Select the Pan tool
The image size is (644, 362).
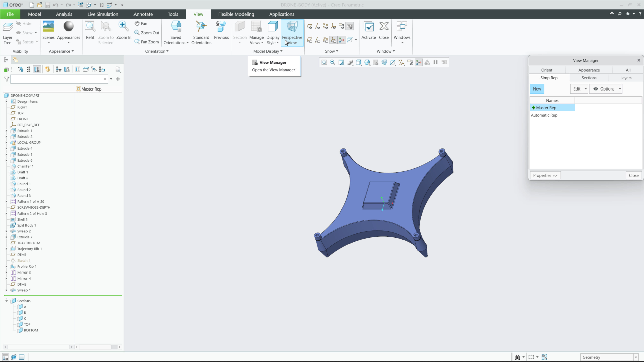click(x=141, y=23)
